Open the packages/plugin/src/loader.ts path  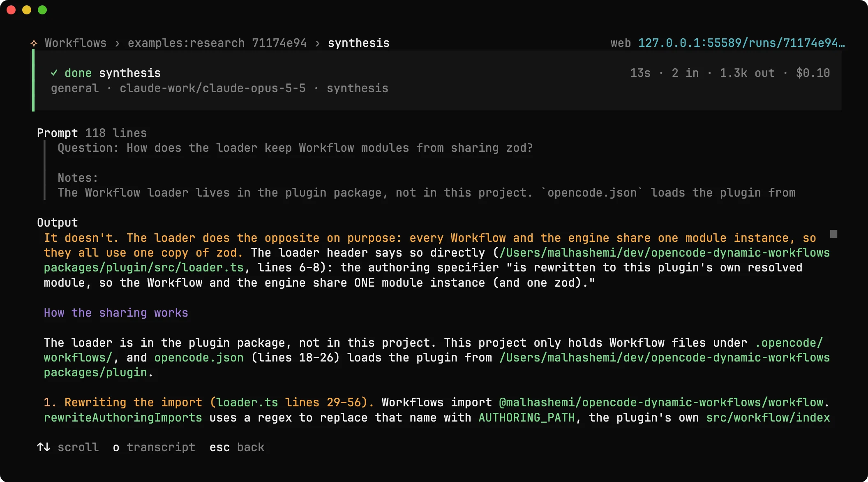[144, 268]
